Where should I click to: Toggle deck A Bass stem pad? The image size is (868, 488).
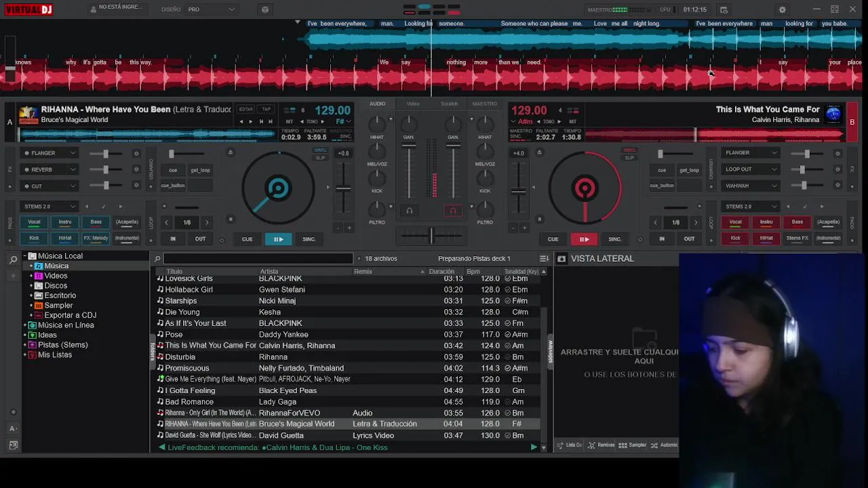[x=96, y=222]
